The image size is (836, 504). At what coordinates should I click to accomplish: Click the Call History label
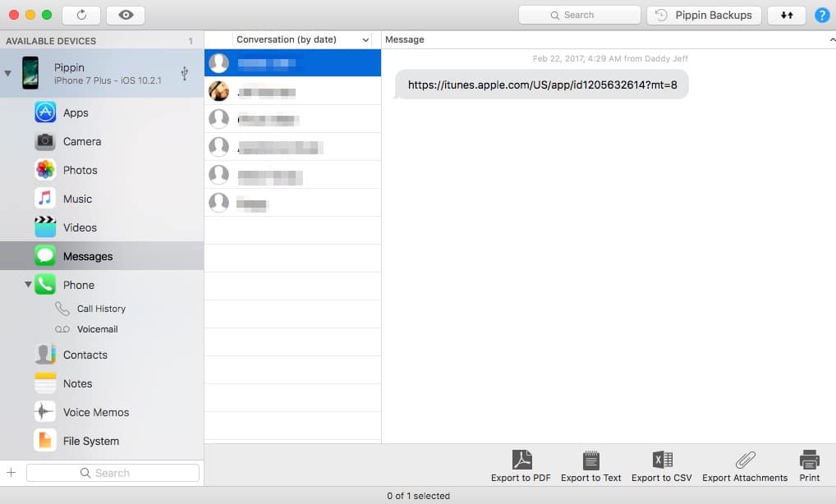click(x=101, y=309)
